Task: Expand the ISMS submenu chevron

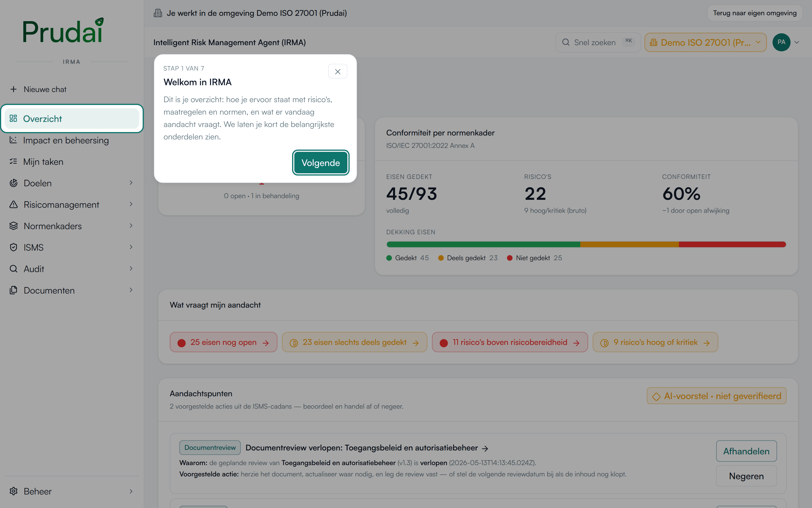Action: (x=131, y=247)
